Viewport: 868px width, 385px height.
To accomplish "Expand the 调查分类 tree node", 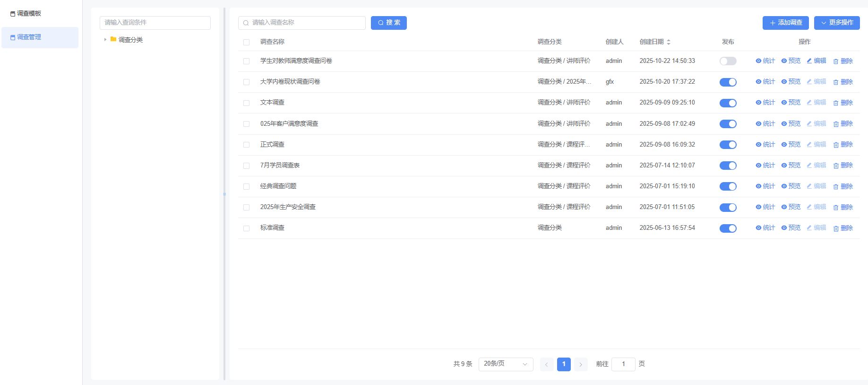I will tap(105, 40).
